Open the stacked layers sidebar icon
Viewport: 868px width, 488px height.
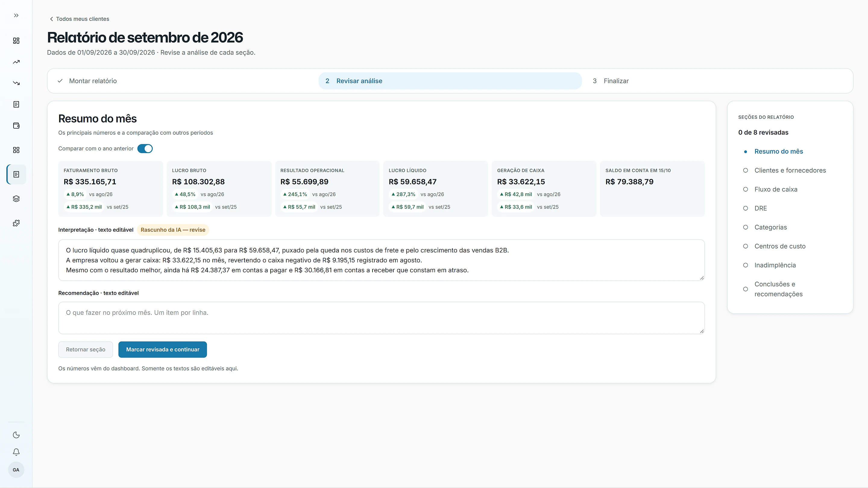coord(16,199)
